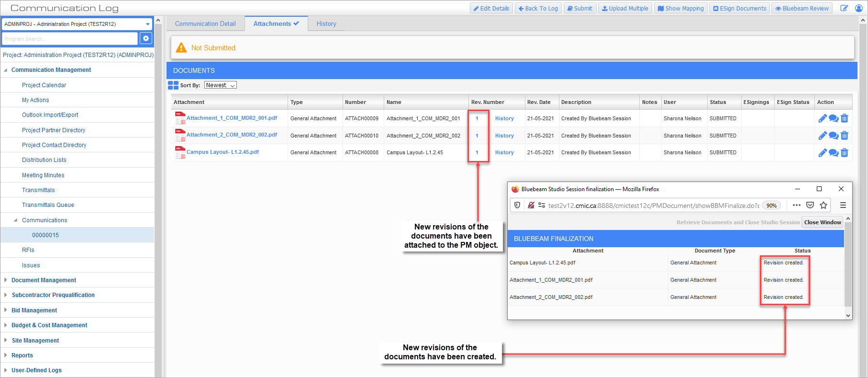868x378 pixels.
Task: Expand the Document Management section
Action: pyautogui.click(x=5, y=280)
